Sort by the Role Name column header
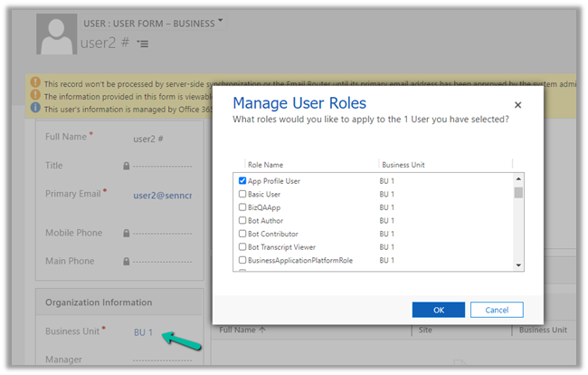The width and height of the screenshot is (588, 375). (266, 165)
